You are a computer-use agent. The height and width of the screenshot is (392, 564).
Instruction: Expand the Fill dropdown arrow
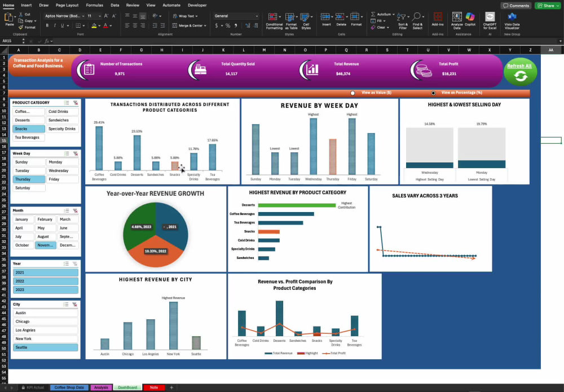(x=385, y=21)
